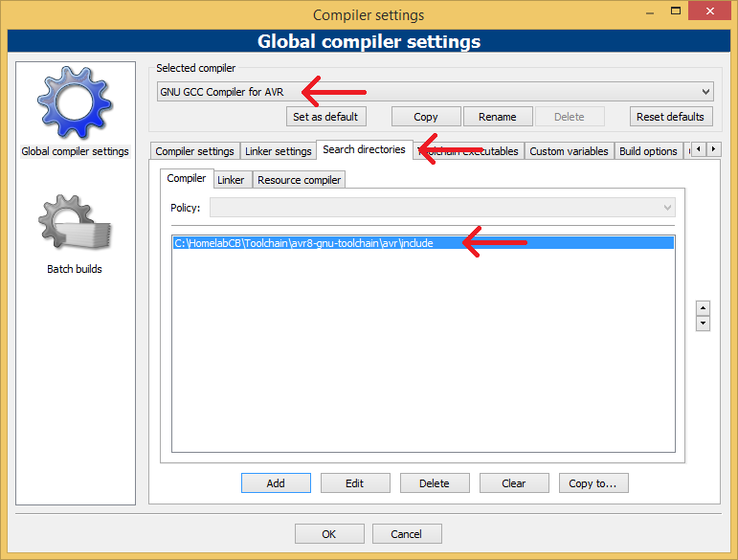Open the Resource compiler sub-tab

tap(299, 180)
